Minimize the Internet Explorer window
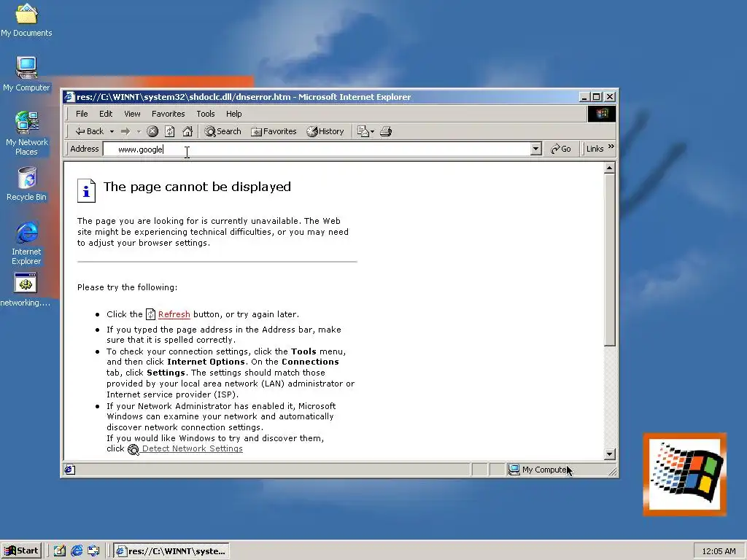The height and width of the screenshot is (560, 747). 585,97
